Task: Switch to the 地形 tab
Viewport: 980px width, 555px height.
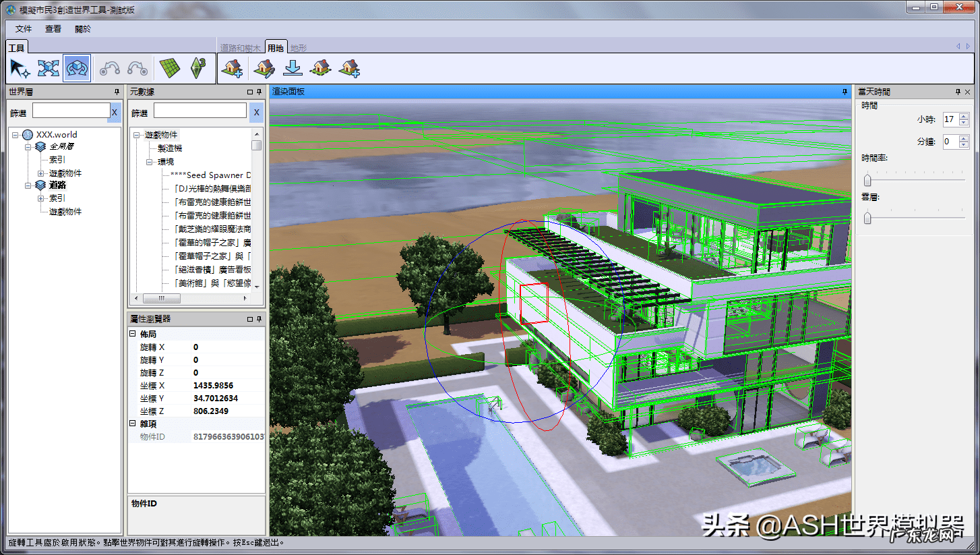Action: tap(298, 48)
